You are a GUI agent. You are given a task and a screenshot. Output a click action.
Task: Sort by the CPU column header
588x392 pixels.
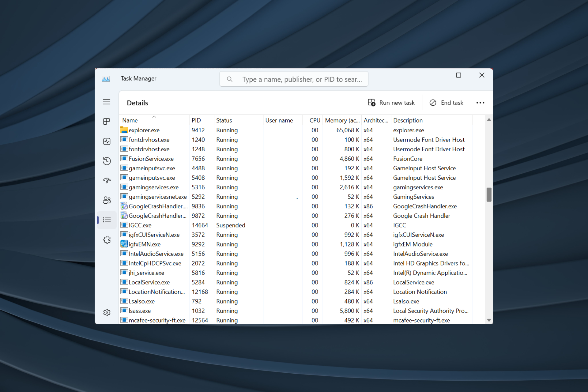click(x=313, y=120)
